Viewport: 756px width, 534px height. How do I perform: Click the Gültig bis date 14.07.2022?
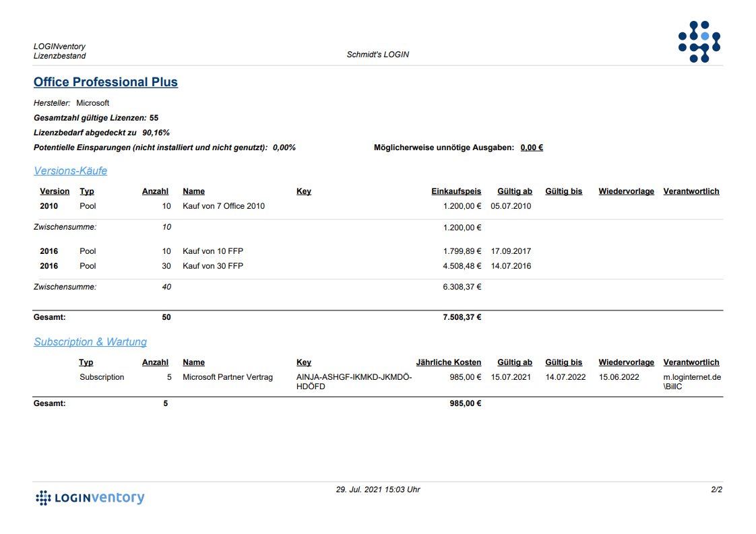tap(565, 377)
